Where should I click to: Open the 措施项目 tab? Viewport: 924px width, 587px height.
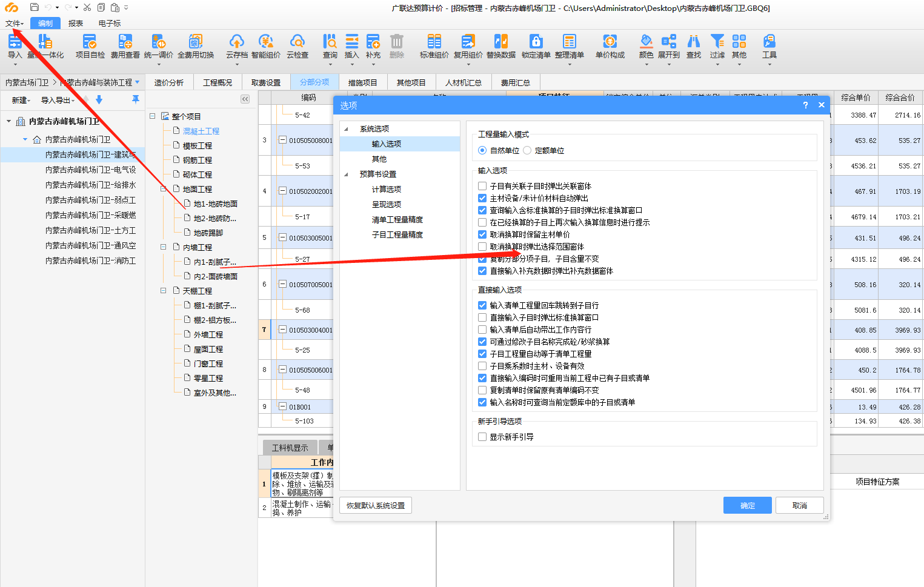[x=362, y=82]
